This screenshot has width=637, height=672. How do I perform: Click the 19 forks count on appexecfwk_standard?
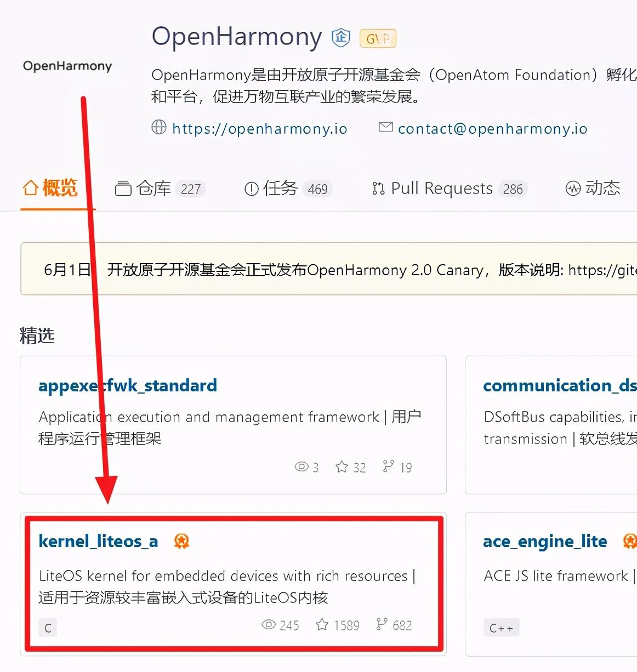tap(406, 468)
